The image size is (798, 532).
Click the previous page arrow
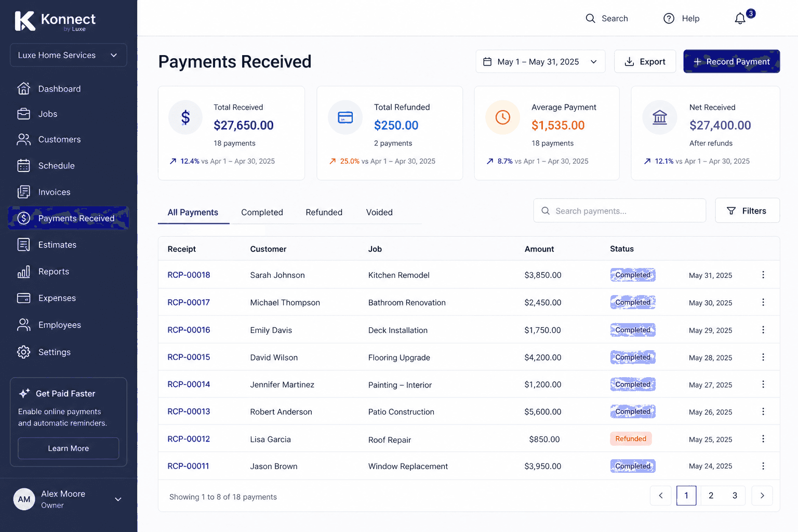click(x=660, y=496)
